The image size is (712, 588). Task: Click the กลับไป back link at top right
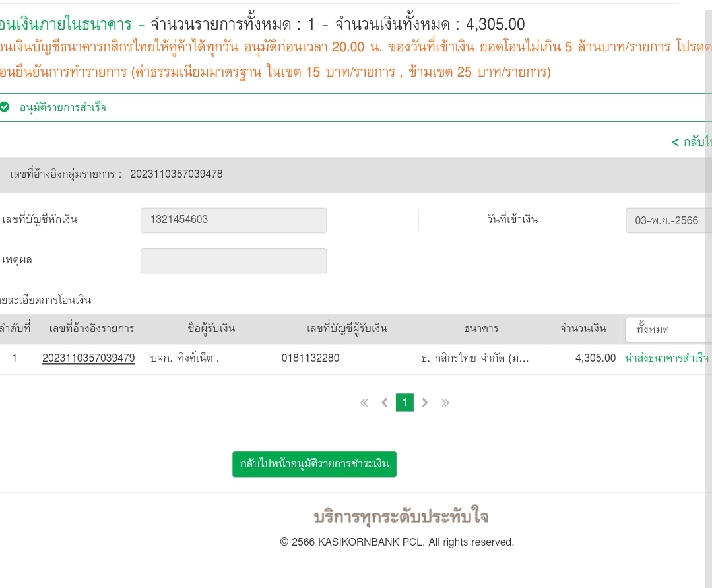[692, 142]
